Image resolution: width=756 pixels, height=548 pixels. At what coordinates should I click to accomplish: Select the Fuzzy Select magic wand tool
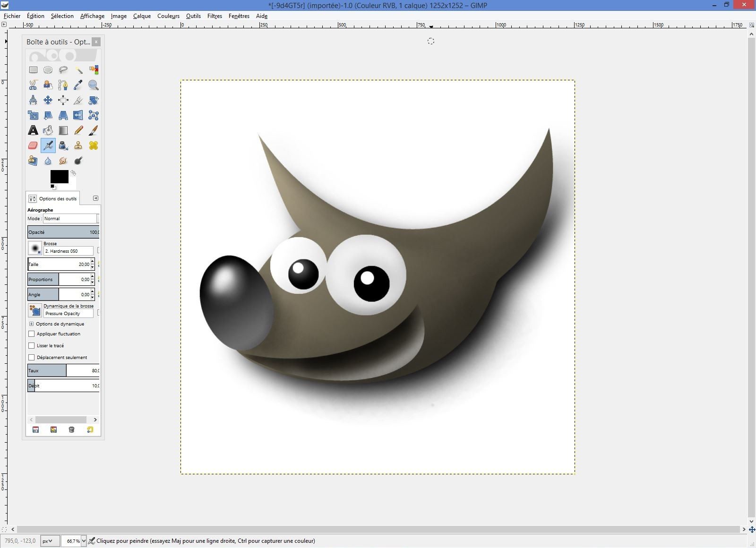[78, 70]
